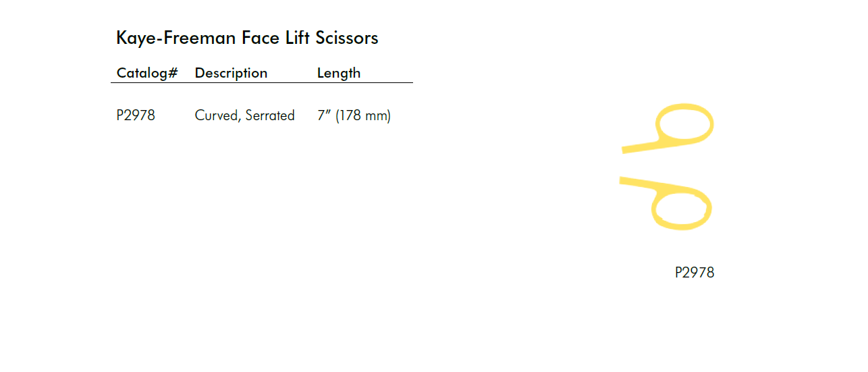Image resolution: width=868 pixels, height=372 pixels.
Task: Click the 7″ inch length value
Action: pyautogui.click(x=323, y=115)
